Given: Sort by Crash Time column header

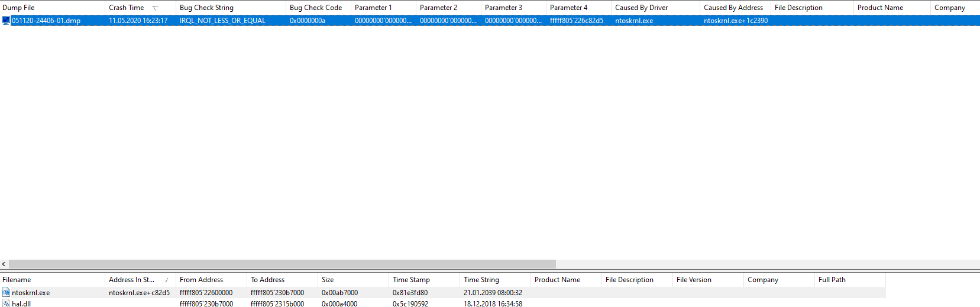Looking at the screenshot, I should pos(141,8).
